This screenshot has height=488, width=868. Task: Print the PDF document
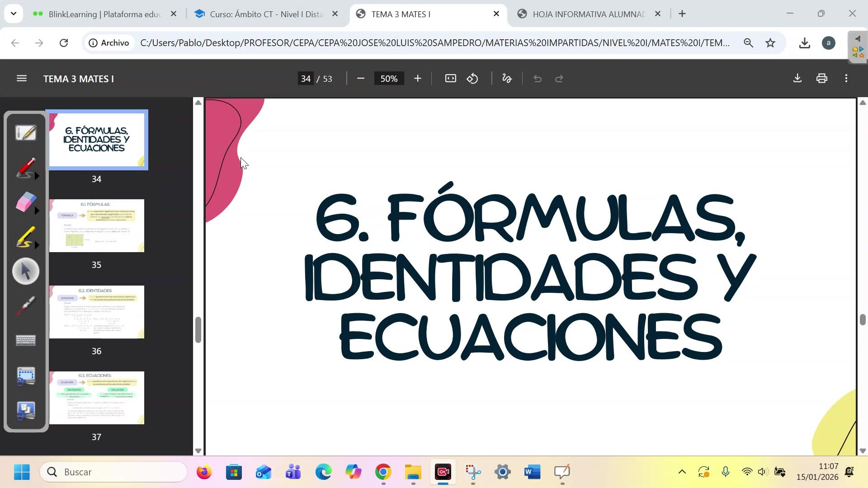click(821, 79)
